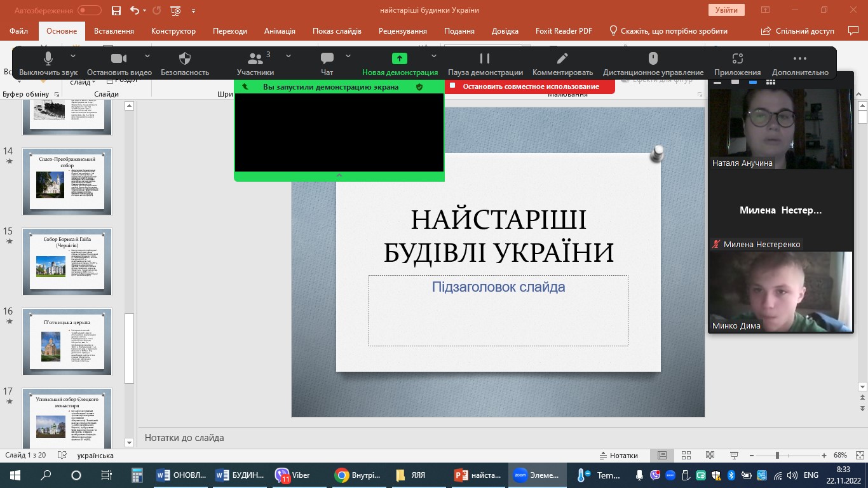Image resolution: width=868 pixels, height=488 pixels.
Task: Pause sharing with Пауза демонстрации
Action: 485,59
